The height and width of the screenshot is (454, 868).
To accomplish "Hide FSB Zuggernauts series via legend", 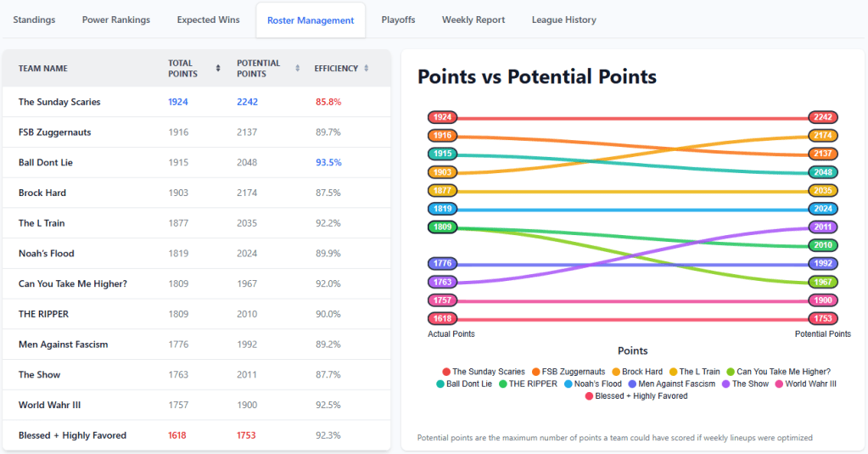I will 536,372.
